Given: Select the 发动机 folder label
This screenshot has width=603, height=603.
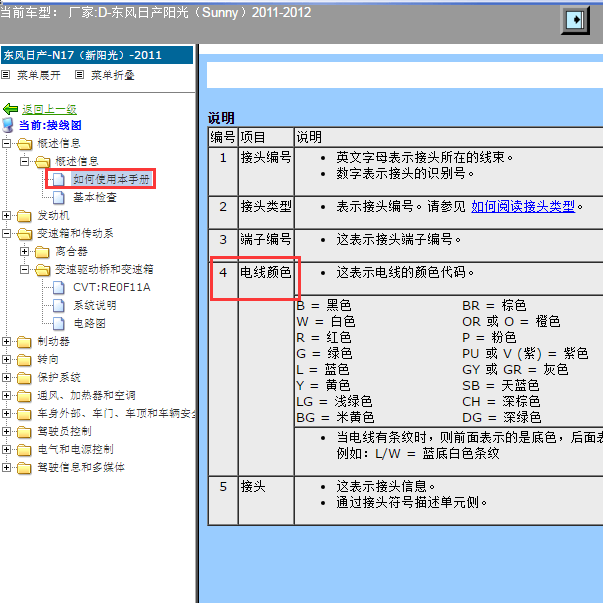Looking at the screenshot, I should [53, 215].
